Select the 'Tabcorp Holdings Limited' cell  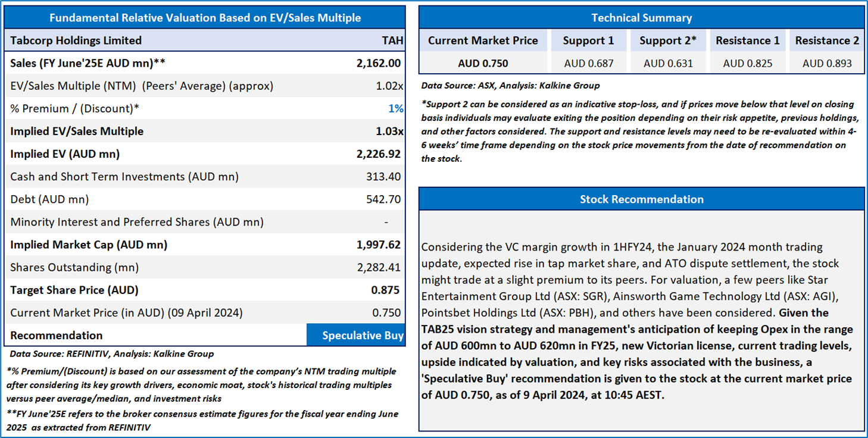coord(76,40)
